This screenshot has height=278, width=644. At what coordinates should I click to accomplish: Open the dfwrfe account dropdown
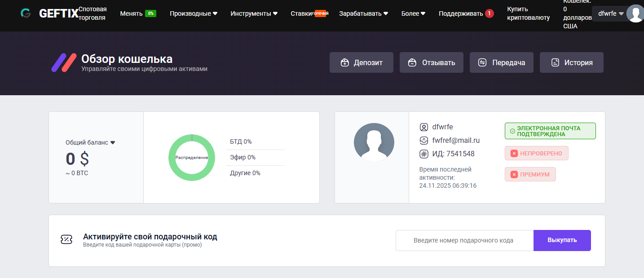611,13
